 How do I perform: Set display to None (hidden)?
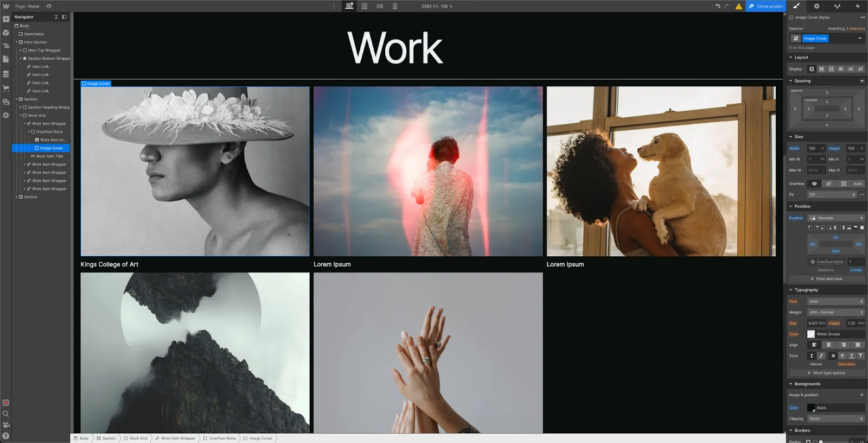coord(860,69)
